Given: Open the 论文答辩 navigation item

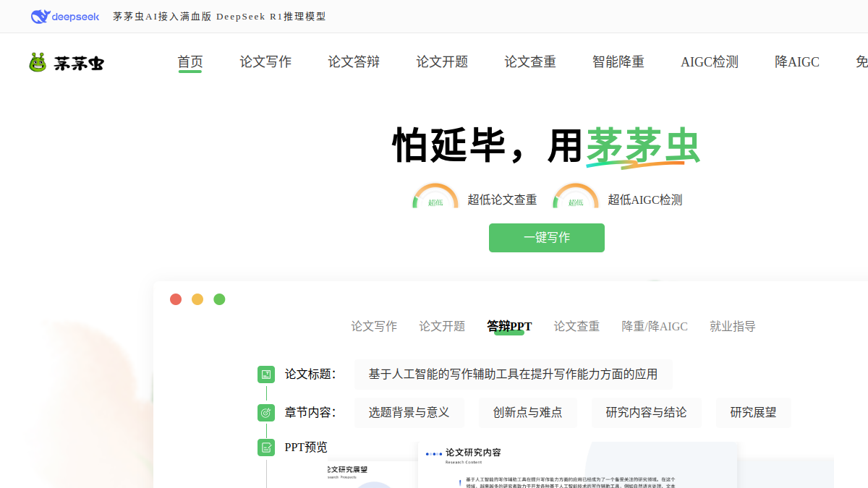Looking at the screenshot, I should point(354,62).
